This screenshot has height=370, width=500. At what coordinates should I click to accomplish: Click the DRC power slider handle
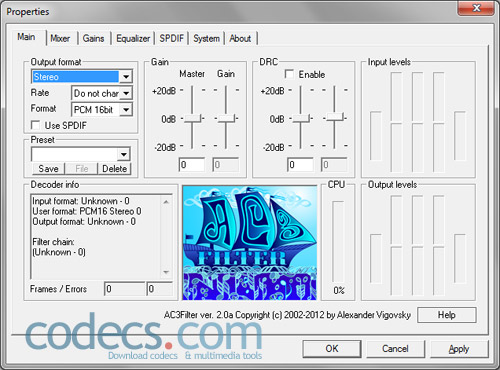coord(301,118)
